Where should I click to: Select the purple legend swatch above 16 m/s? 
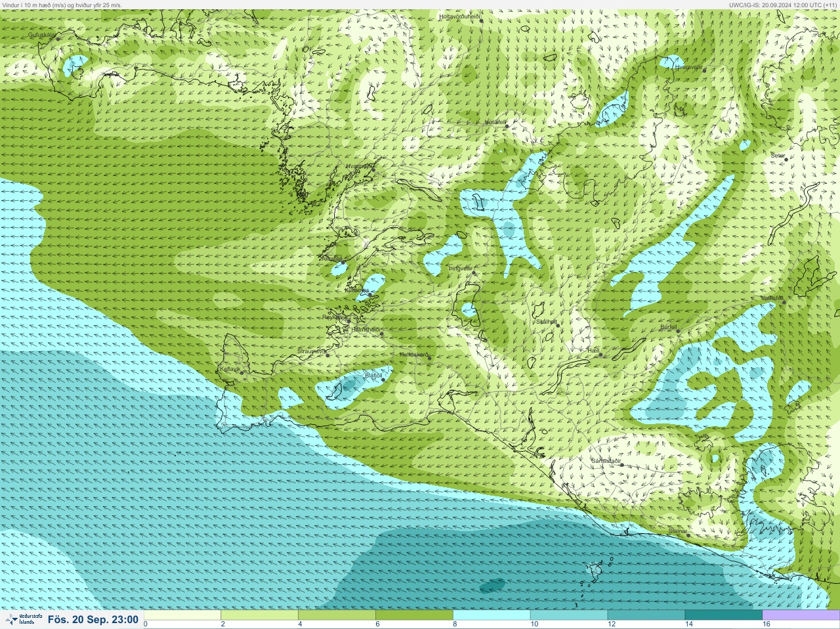pyautogui.click(x=801, y=615)
